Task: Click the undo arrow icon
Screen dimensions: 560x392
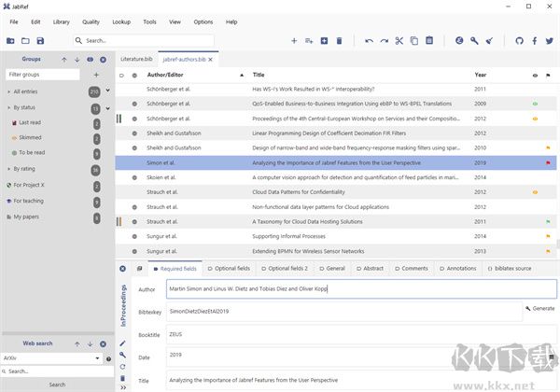Action: [369, 41]
